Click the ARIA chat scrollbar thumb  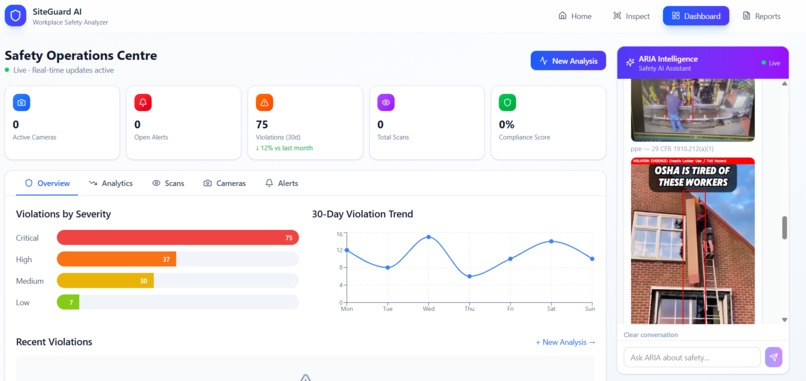tap(784, 228)
